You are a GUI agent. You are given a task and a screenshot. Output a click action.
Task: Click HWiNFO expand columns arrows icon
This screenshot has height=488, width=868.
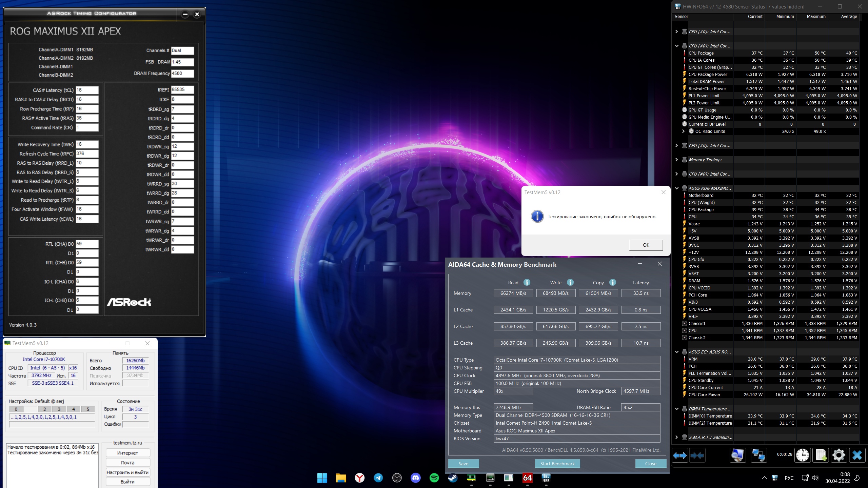point(679,455)
